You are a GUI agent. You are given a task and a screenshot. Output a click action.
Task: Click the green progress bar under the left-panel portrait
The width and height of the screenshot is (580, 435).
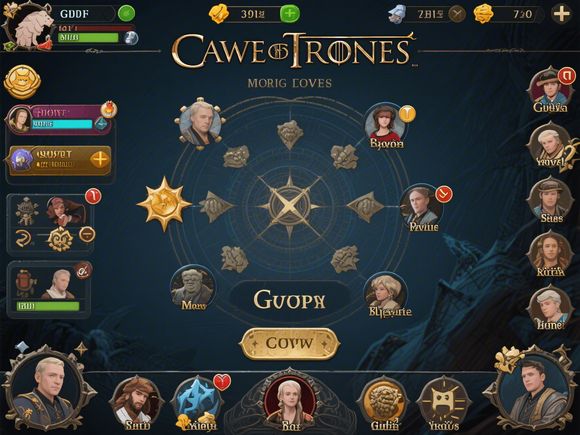click(47, 306)
